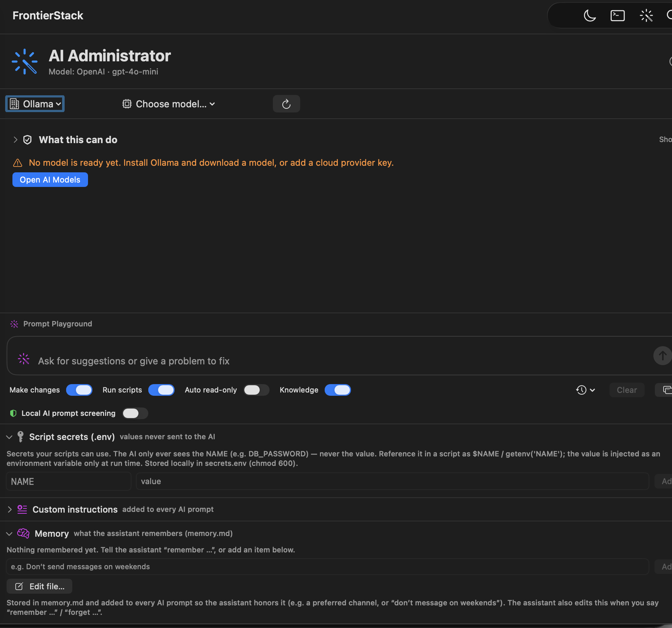This screenshot has width=672, height=628.
Task: Click the Memory brain icon
Action: 23,533
